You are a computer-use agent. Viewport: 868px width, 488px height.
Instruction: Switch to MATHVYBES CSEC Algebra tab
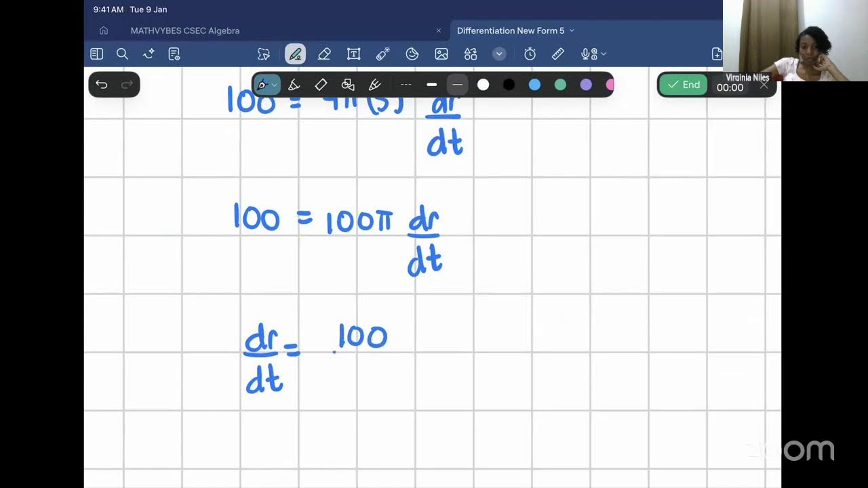pos(184,30)
